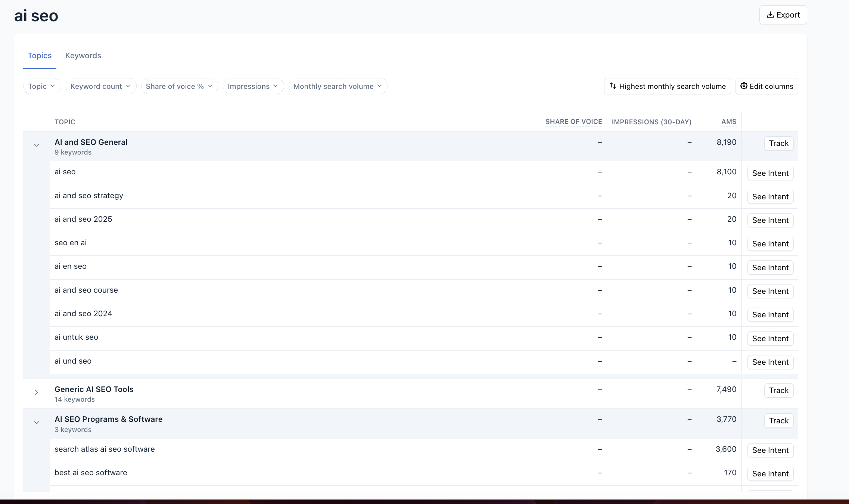See intent for ai untuk seo keyword

(x=770, y=339)
